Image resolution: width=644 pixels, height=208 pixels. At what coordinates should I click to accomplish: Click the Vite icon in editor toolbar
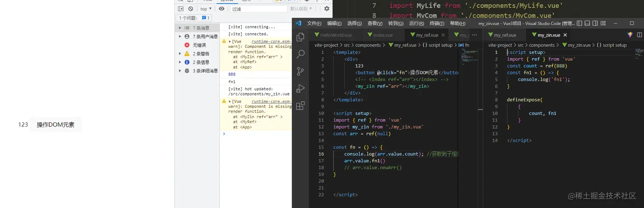pos(630,35)
